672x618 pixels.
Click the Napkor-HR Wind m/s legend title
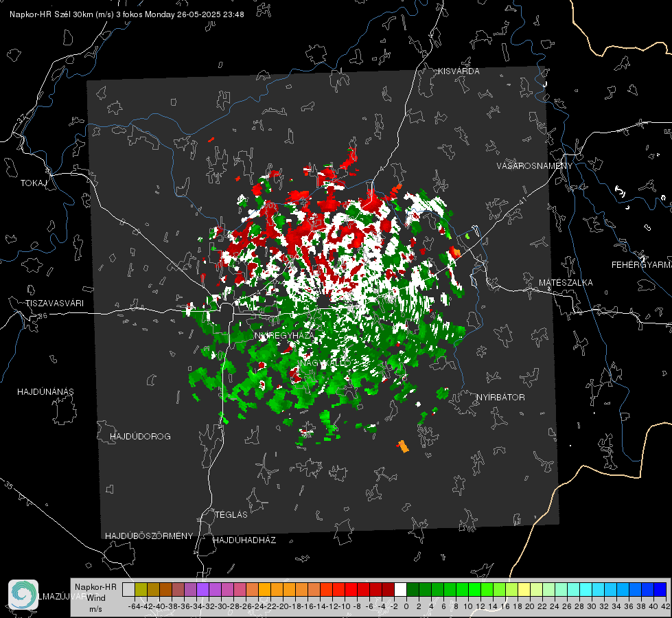(x=95, y=598)
